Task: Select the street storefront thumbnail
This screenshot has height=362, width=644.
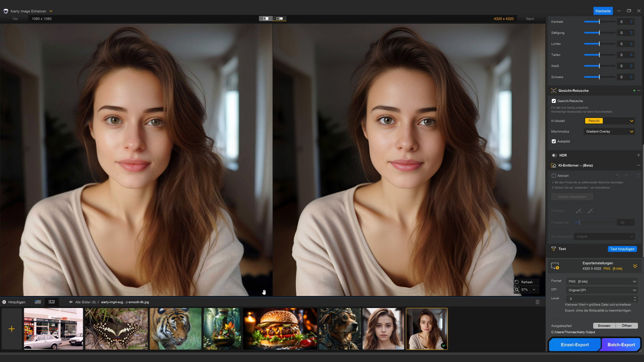Action: (53, 329)
